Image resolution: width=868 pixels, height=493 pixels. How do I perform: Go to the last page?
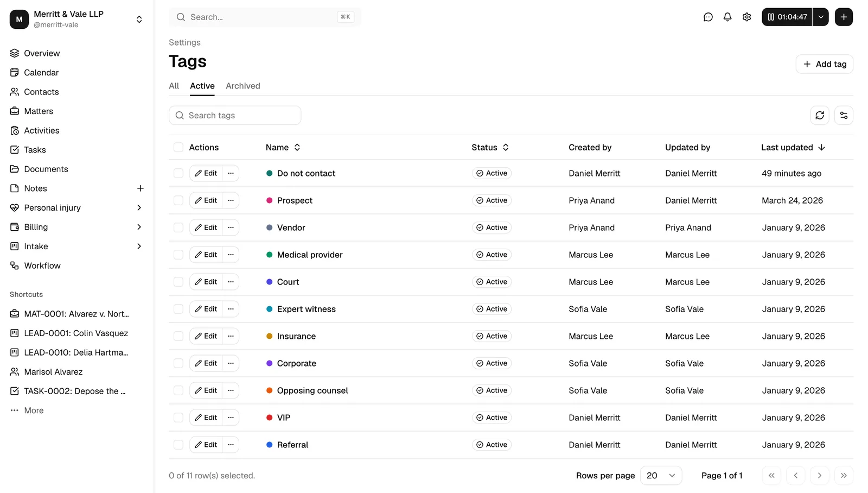(x=844, y=476)
